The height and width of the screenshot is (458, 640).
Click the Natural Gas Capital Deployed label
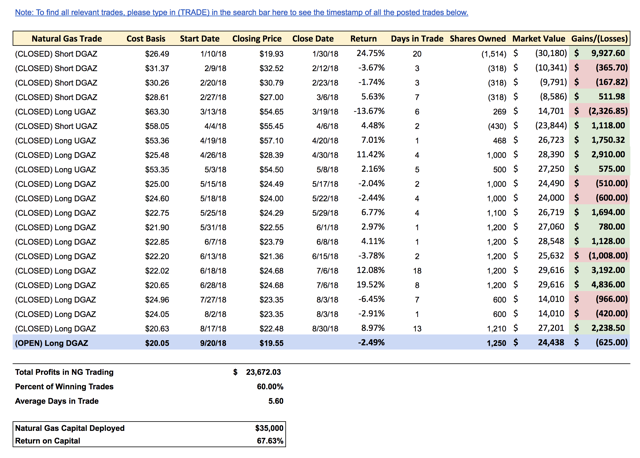point(69,428)
